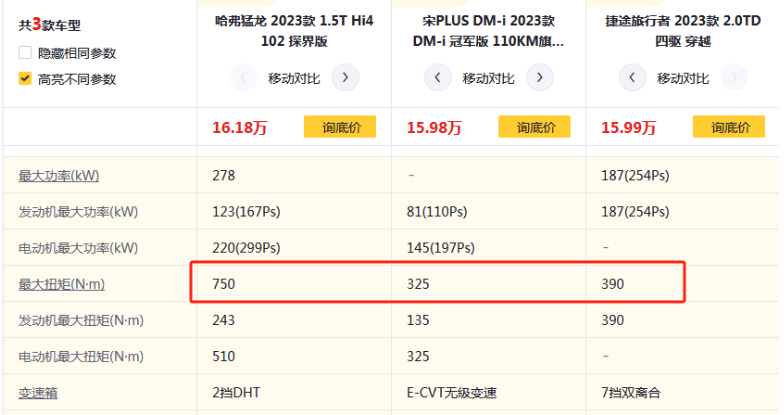Click the 123(167Ps) engine power value

pos(246,212)
